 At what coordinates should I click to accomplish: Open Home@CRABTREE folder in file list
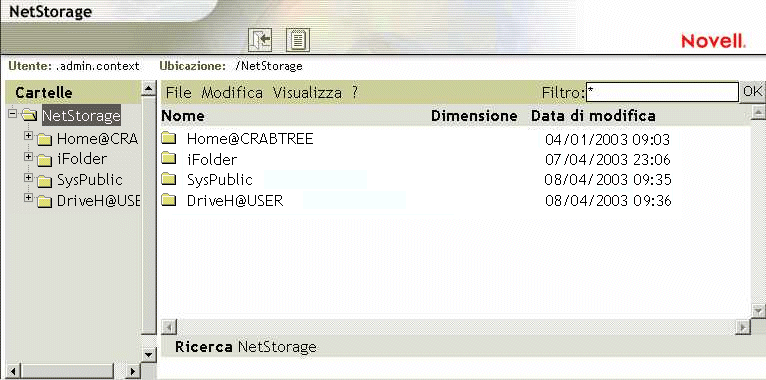click(250, 139)
